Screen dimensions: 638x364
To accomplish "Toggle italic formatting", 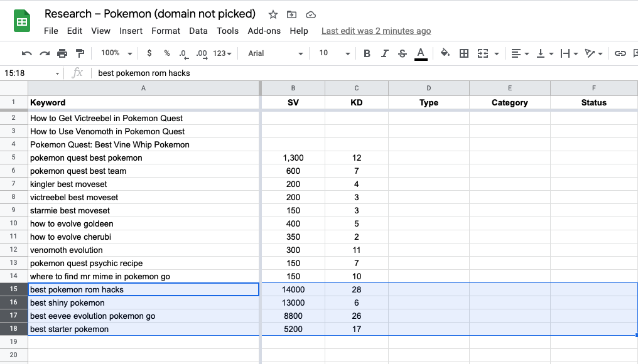I will tap(384, 53).
